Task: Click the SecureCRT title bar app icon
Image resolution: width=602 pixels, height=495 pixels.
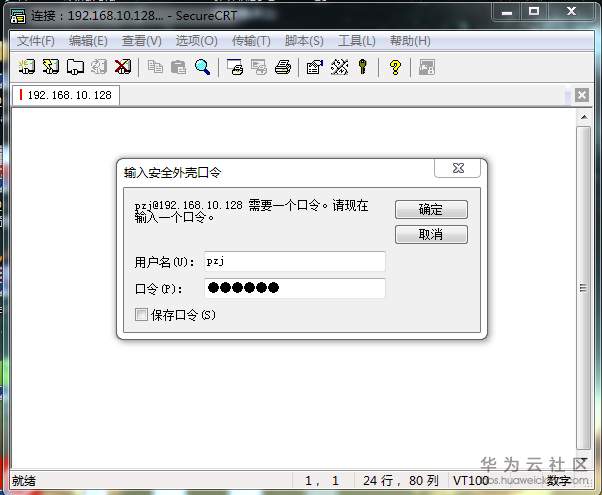Action: pos(18,16)
